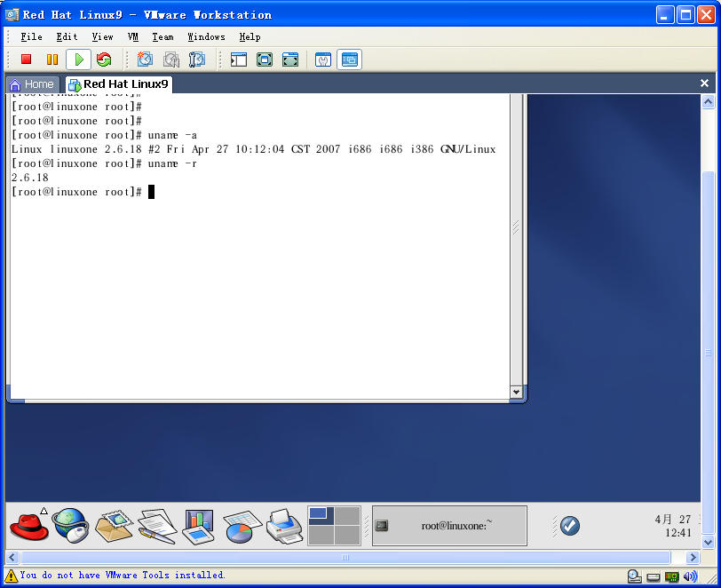The image size is (721, 588).
Task: Click the VM view scroll up arrow
Action: coord(709,101)
